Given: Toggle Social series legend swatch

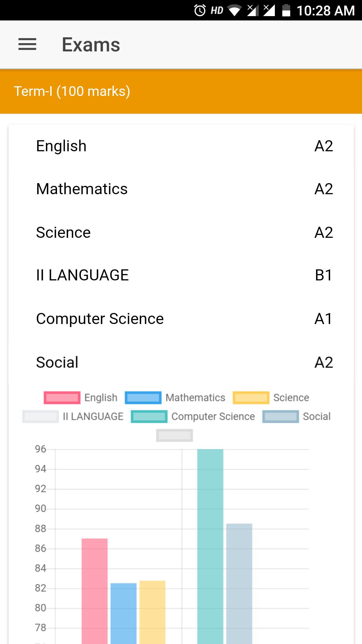Looking at the screenshot, I should (x=281, y=417).
